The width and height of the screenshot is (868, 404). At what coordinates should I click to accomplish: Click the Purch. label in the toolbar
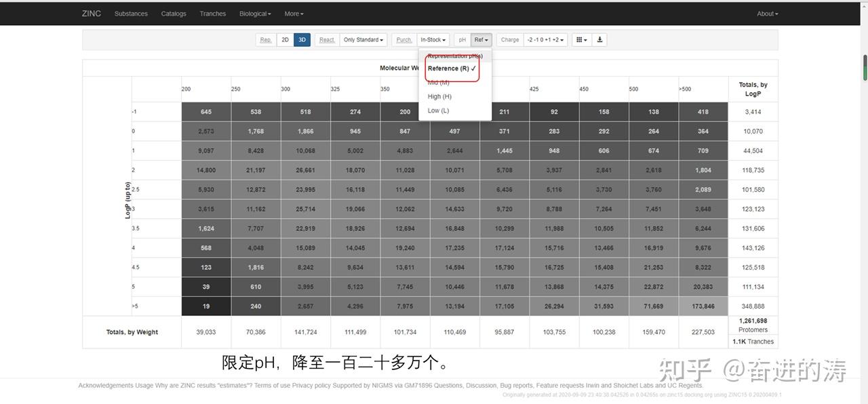[x=403, y=39]
